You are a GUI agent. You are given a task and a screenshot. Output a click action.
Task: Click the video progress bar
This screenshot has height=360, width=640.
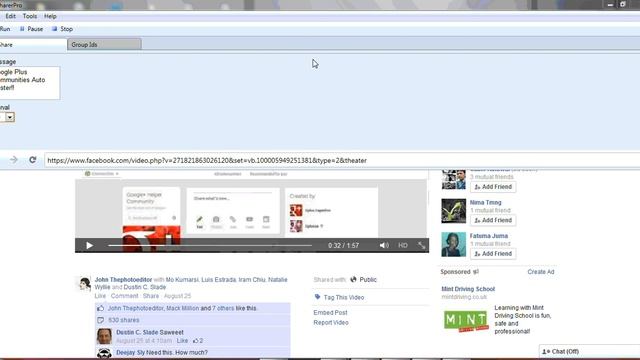210,245
